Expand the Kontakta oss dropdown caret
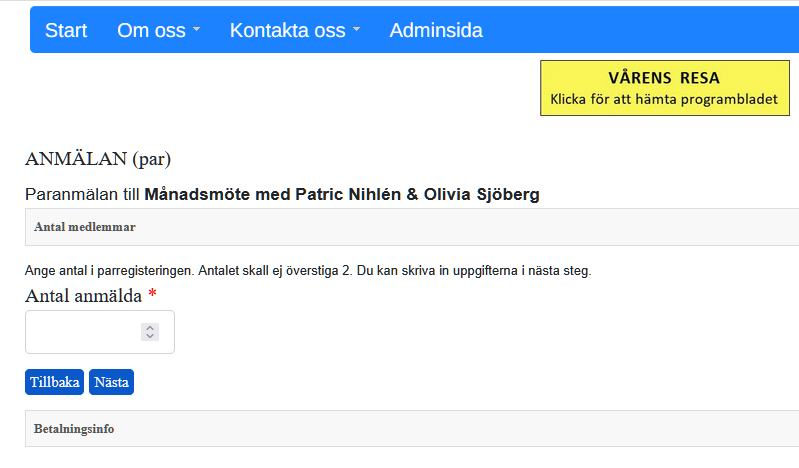 [356, 30]
